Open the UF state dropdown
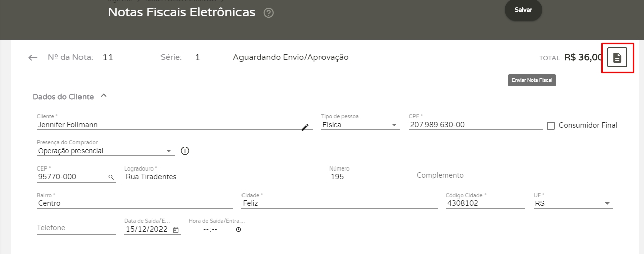This screenshot has height=254, width=644. (x=573, y=203)
